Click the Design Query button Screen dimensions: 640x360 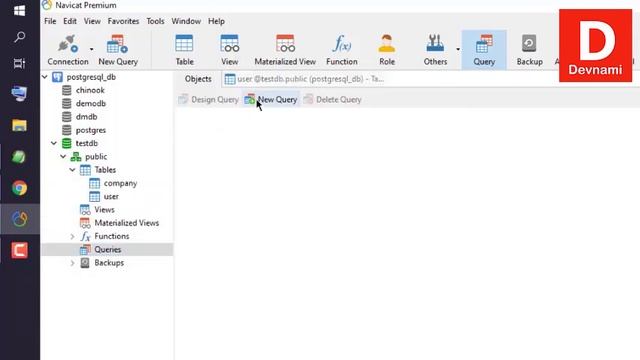[209, 100]
